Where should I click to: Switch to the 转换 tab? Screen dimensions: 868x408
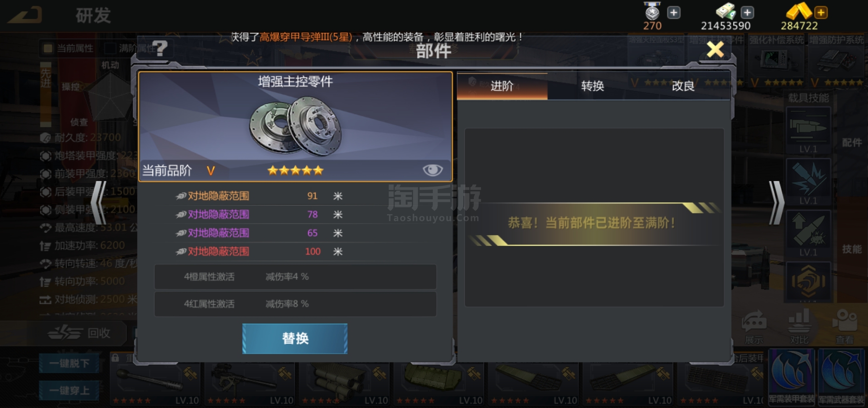point(592,86)
